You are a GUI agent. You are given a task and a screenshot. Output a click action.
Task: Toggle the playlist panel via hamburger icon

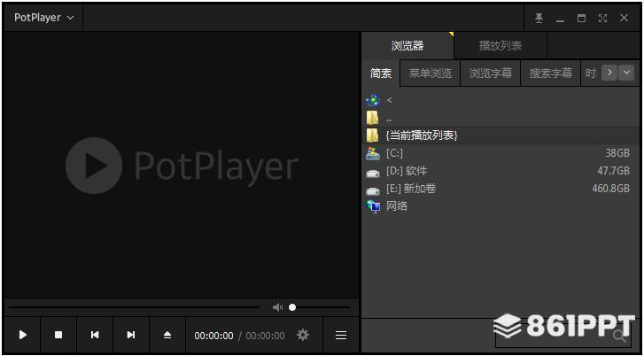341,335
